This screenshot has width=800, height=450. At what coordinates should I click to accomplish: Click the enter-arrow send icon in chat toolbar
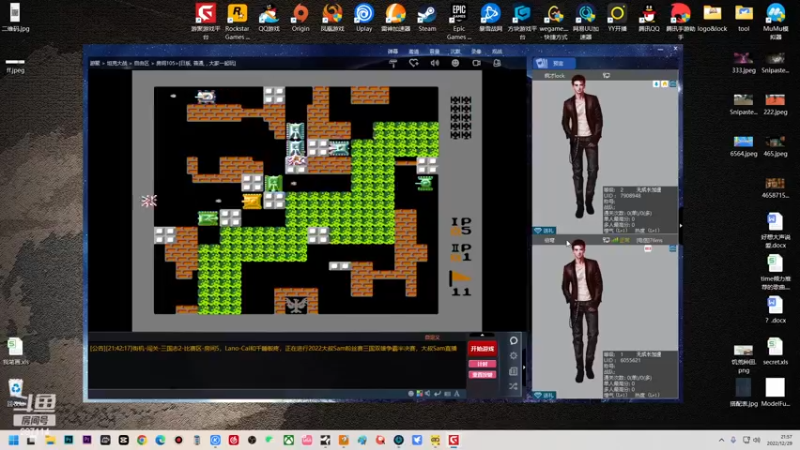click(437, 393)
